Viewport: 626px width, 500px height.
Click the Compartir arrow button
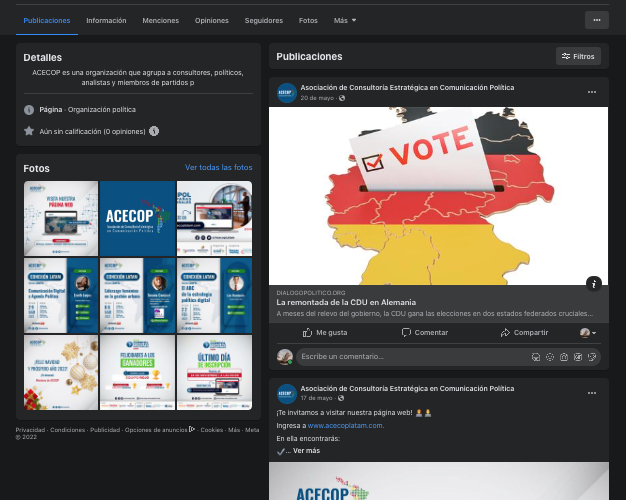tap(524, 332)
